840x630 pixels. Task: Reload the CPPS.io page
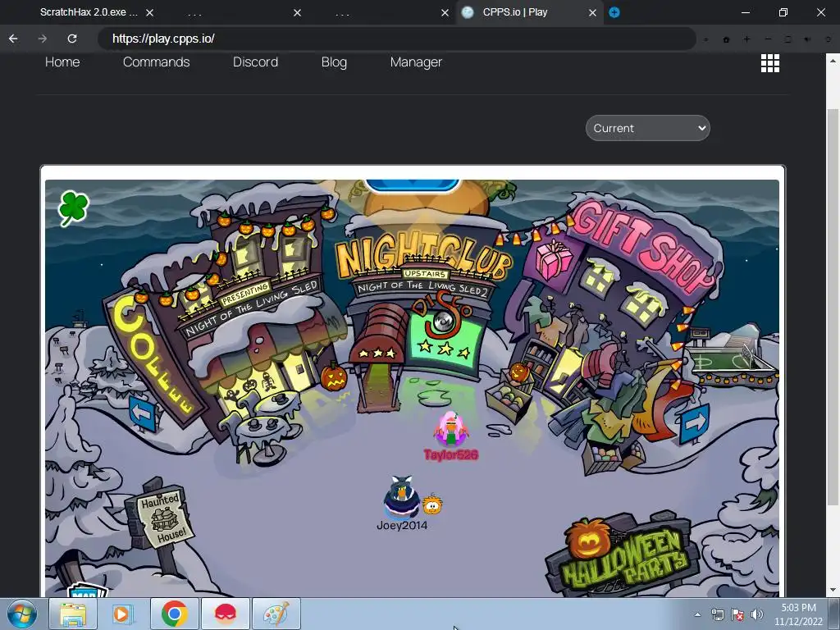click(x=72, y=39)
